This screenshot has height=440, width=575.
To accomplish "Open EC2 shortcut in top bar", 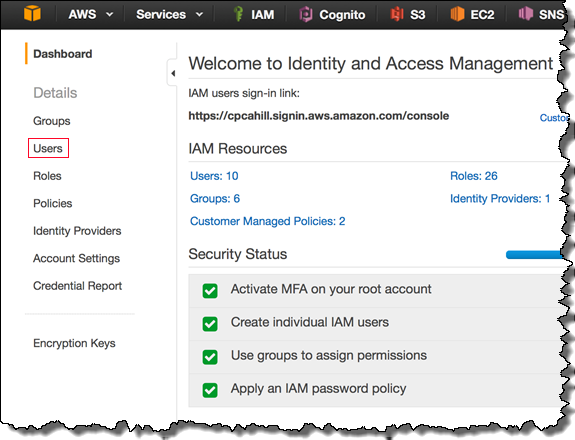I will tap(472, 14).
